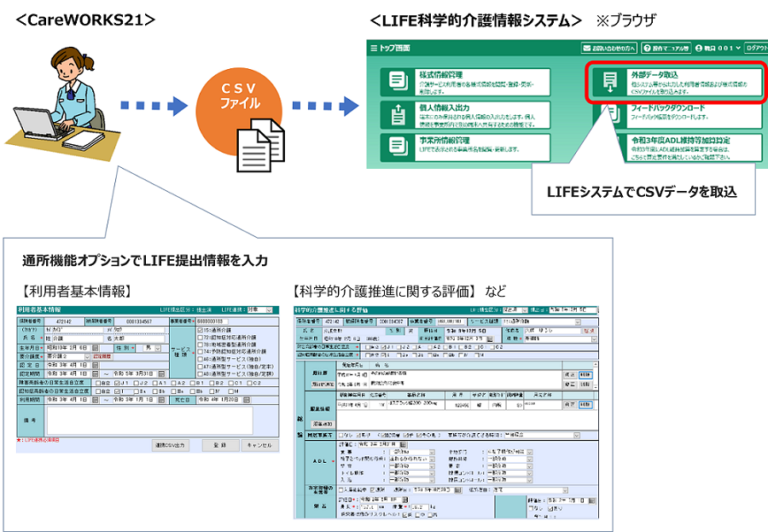The height and width of the screenshot is (532, 768).
Task: Toggle the 15:通所介護 service checkbox
Action: (200, 330)
